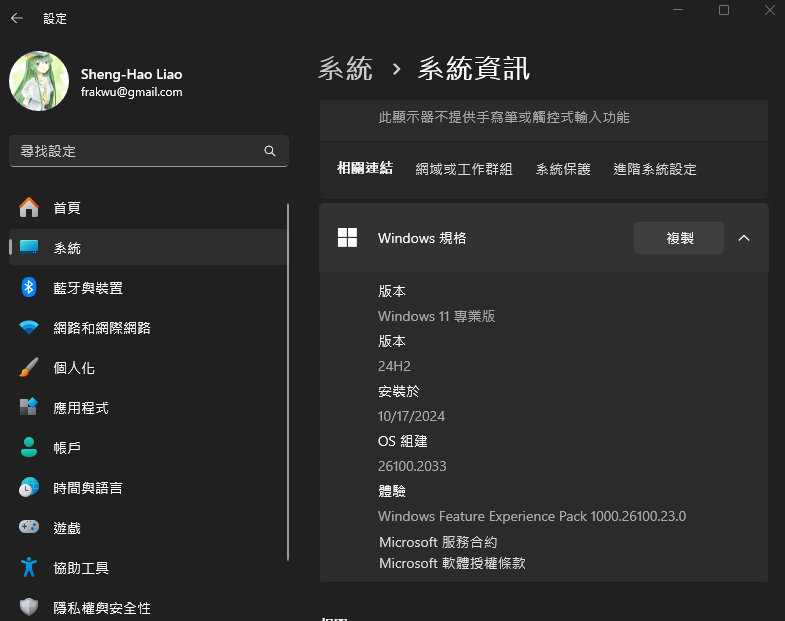Click the install date 10/17/2024
785x621 pixels.
(412, 416)
